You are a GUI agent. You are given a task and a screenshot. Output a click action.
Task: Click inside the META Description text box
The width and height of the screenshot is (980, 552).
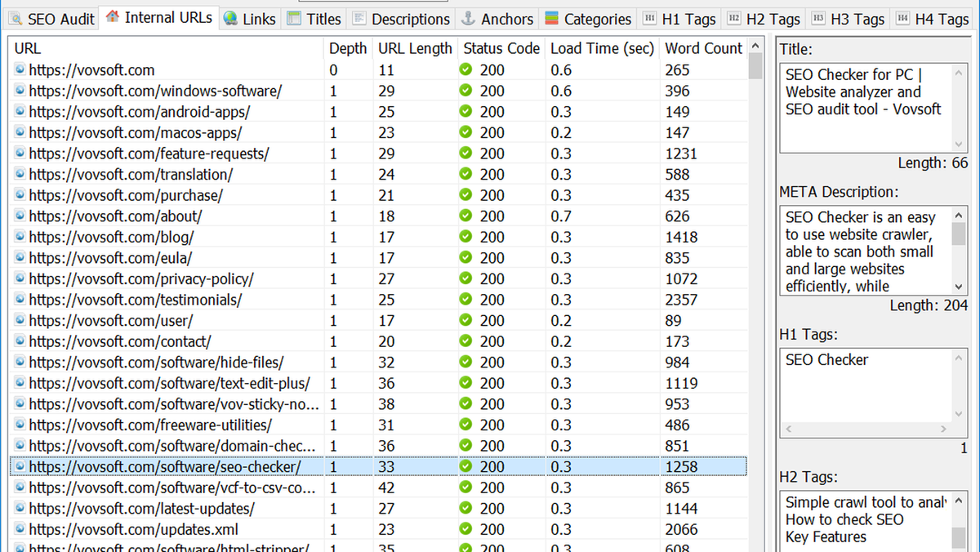[866, 251]
